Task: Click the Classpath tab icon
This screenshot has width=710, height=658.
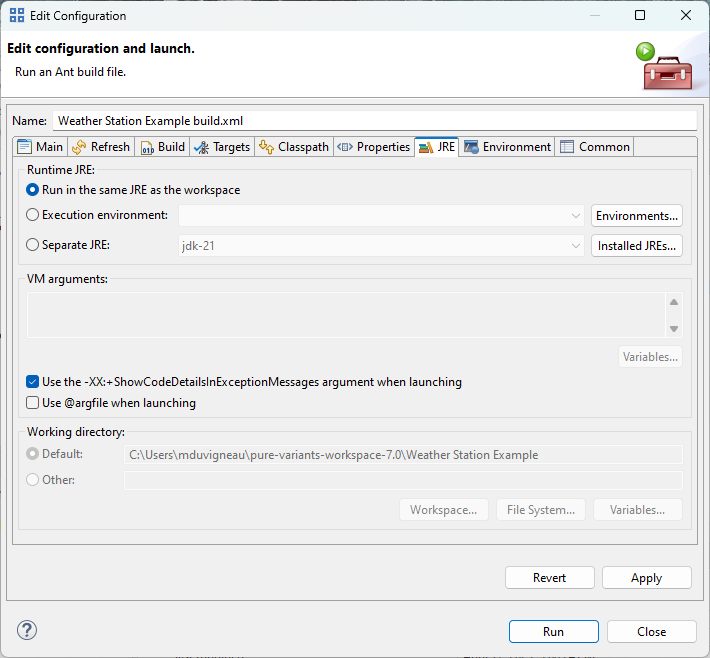Action: (x=266, y=147)
